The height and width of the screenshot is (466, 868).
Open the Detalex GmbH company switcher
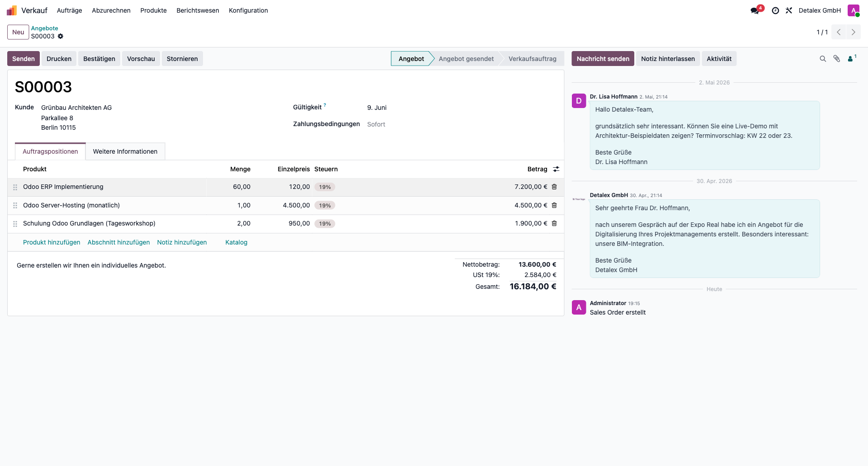tap(820, 10)
